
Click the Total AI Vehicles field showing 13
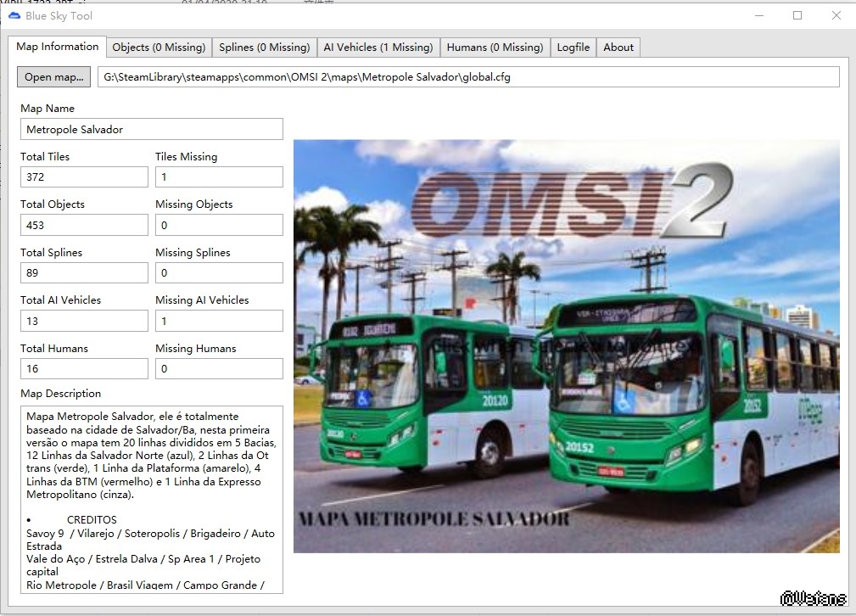click(84, 321)
